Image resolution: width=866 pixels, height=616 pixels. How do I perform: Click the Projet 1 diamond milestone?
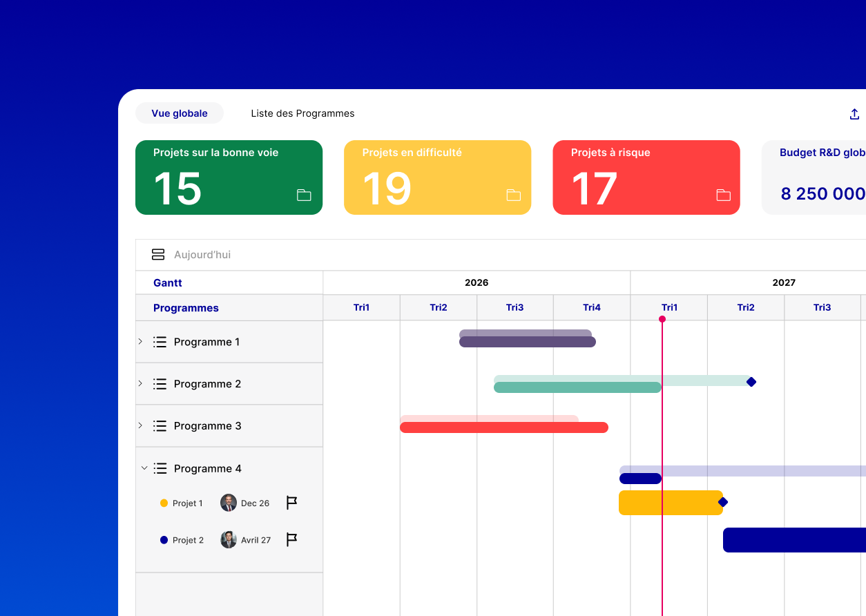coord(723,502)
